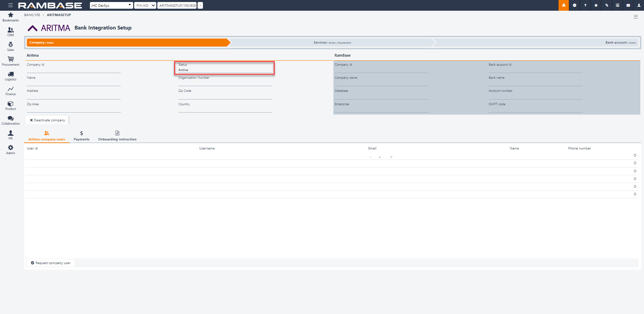Click the collapse arrow beside program field

click(x=200, y=5)
